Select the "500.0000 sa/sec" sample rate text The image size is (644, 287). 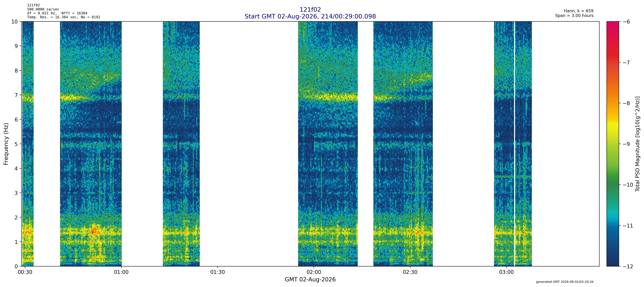click(43, 9)
